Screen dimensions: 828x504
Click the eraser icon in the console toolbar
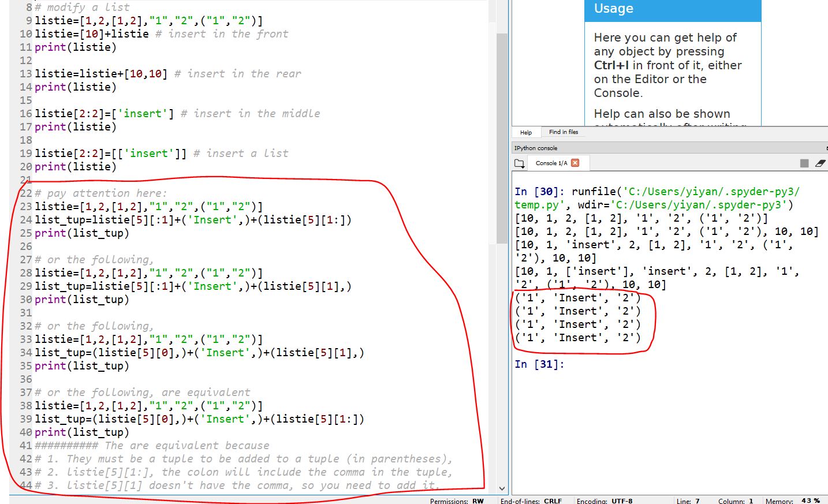820,163
